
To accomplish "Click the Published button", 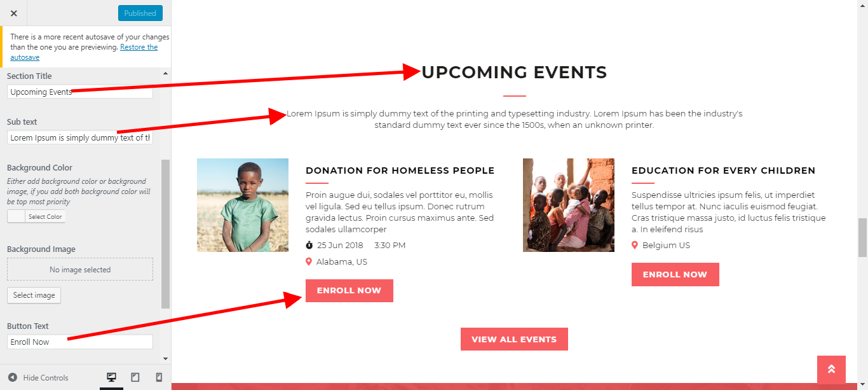I will pos(140,13).
